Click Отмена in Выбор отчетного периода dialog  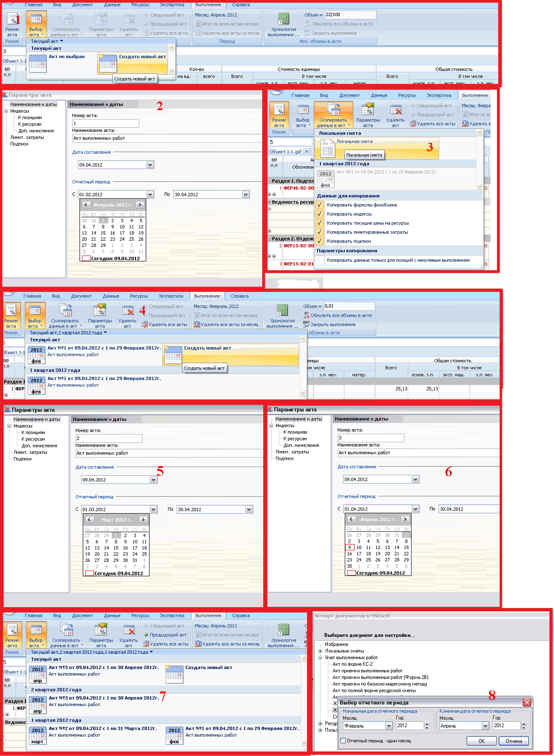[514, 741]
